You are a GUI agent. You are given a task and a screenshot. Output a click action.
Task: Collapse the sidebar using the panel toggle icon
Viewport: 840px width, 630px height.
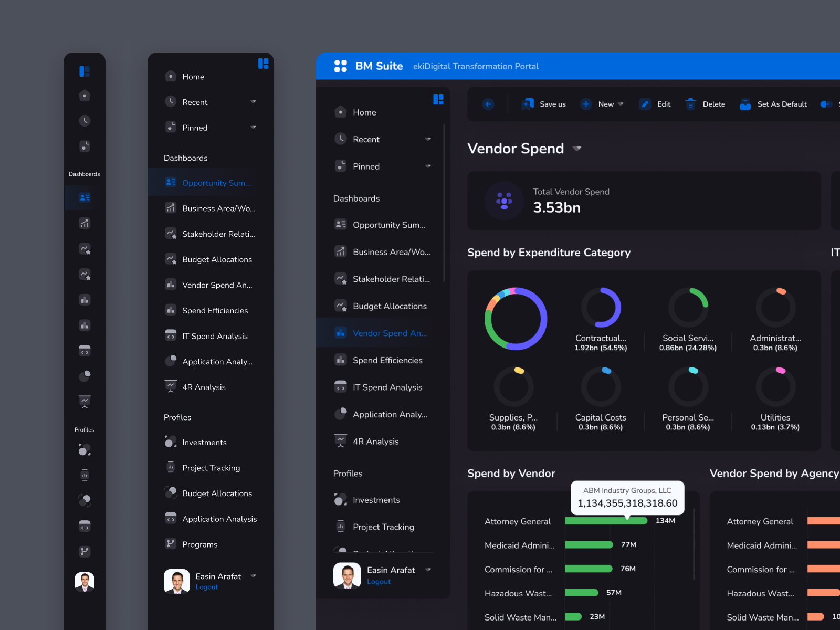(438, 99)
